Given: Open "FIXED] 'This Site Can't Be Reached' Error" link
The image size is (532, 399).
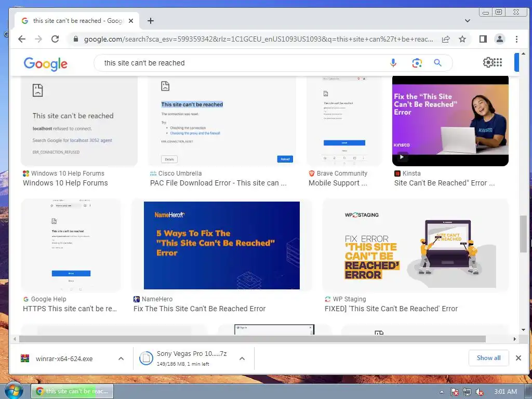Looking at the screenshot, I should [x=391, y=309].
